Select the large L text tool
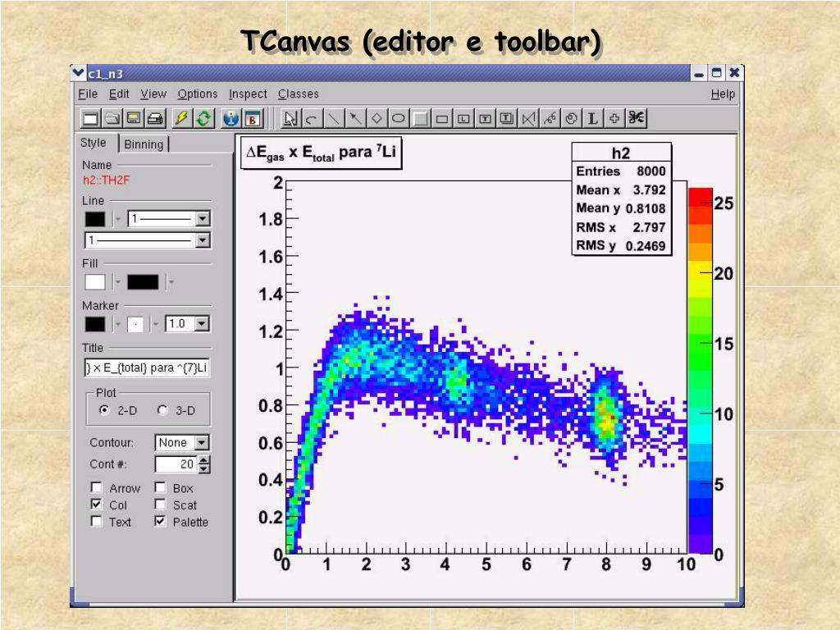Image resolution: width=840 pixels, height=630 pixels. (x=593, y=118)
